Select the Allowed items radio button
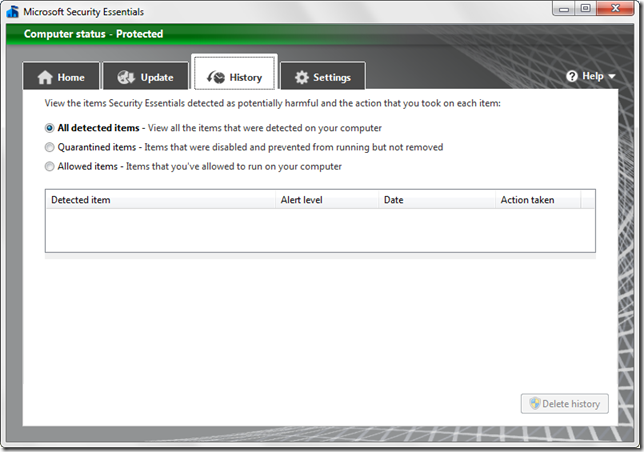The height and width of the screenshot is (452, 644). [49, 166]
